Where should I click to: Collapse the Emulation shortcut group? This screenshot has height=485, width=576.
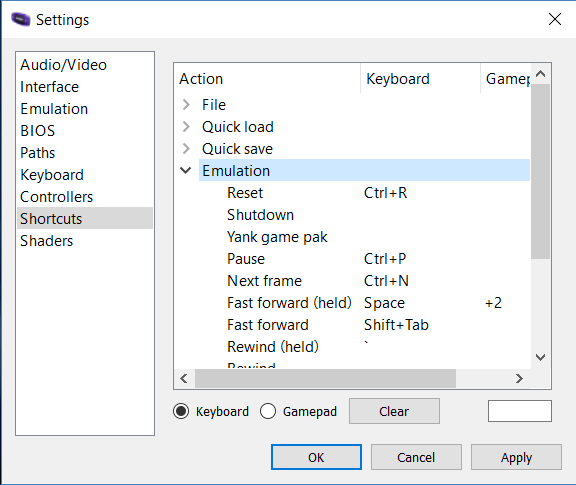point(186,170)
